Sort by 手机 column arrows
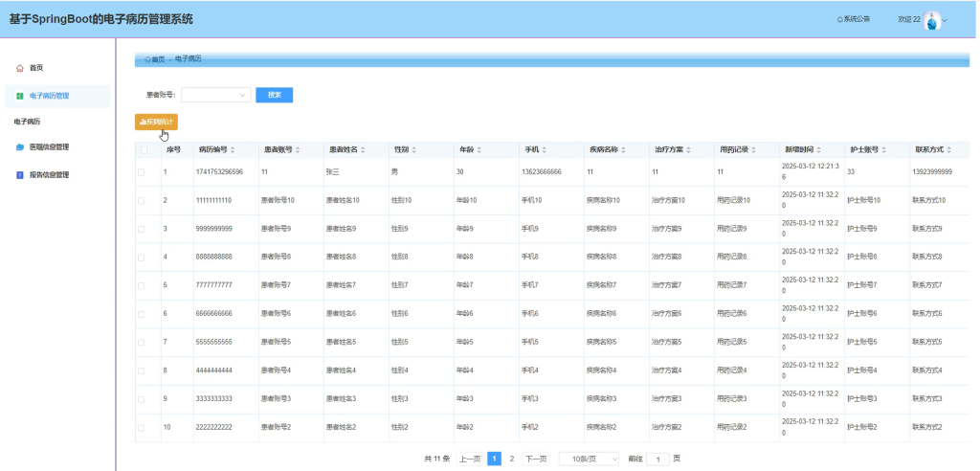Viewport: 980px width, 471px height. click(545, 150)
